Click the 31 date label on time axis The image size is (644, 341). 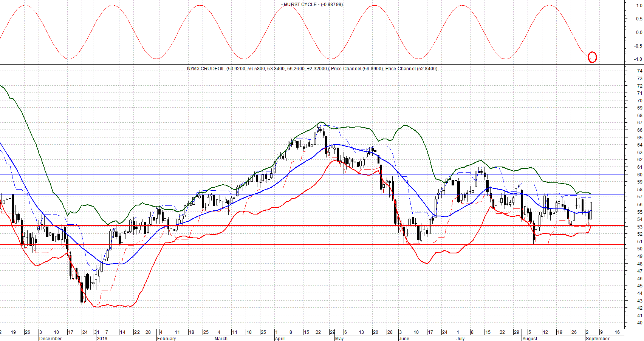(x=97, y=332)
